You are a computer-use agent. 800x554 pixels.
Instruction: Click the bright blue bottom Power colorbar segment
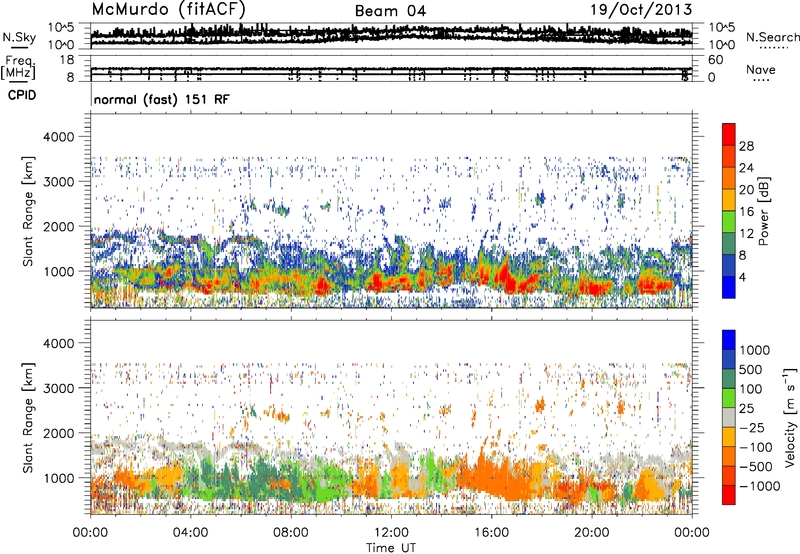pos(729,287)
